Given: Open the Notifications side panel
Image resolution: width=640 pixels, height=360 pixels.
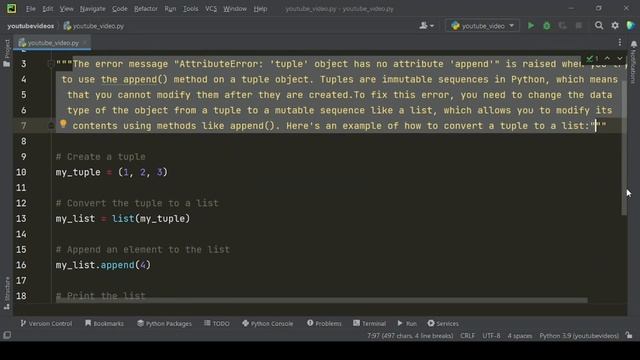Looking at the screenshot, I should pos(633,61).
